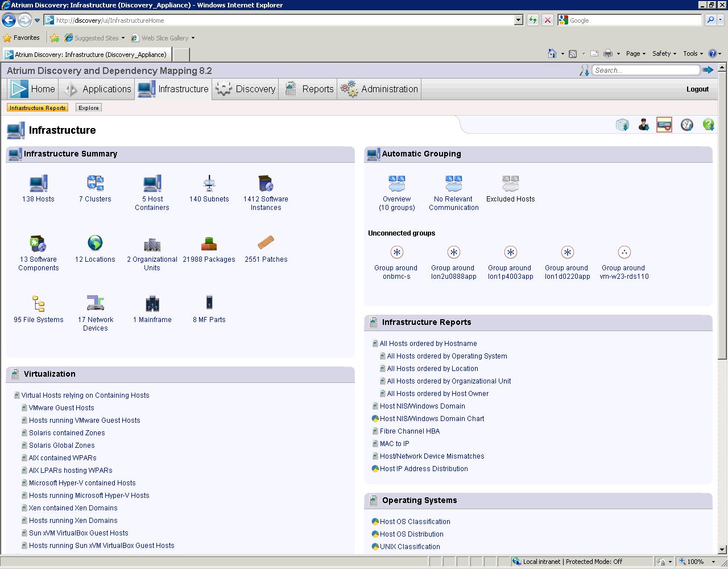
Task: Click the blue search go arrow
Action: pos(708,70)
